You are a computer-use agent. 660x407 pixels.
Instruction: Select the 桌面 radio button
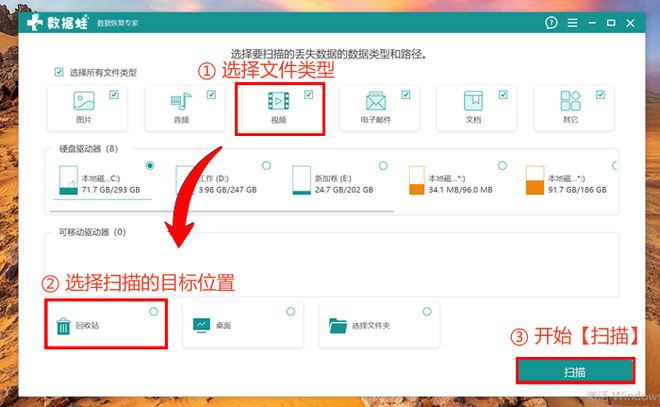290,311
